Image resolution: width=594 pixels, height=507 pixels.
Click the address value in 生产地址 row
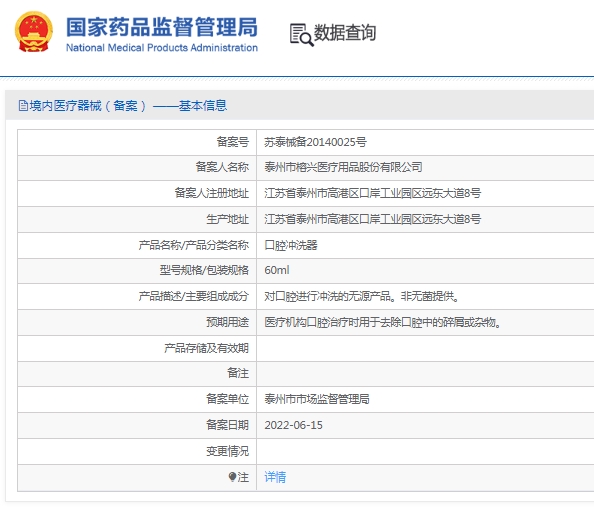pos(372,219)
